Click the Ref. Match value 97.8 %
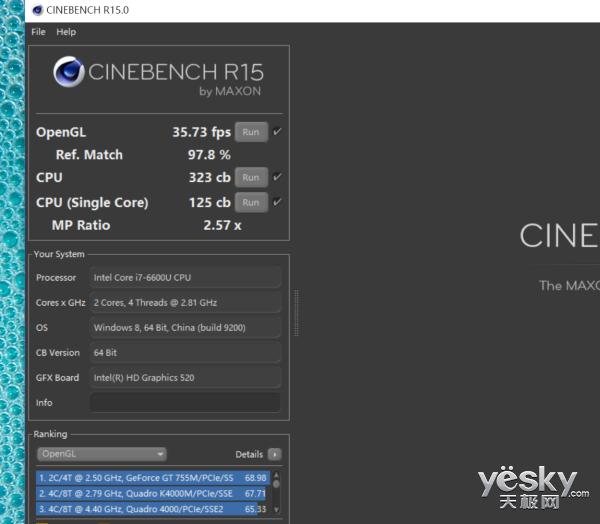The image size is (600, 524). 209,155
